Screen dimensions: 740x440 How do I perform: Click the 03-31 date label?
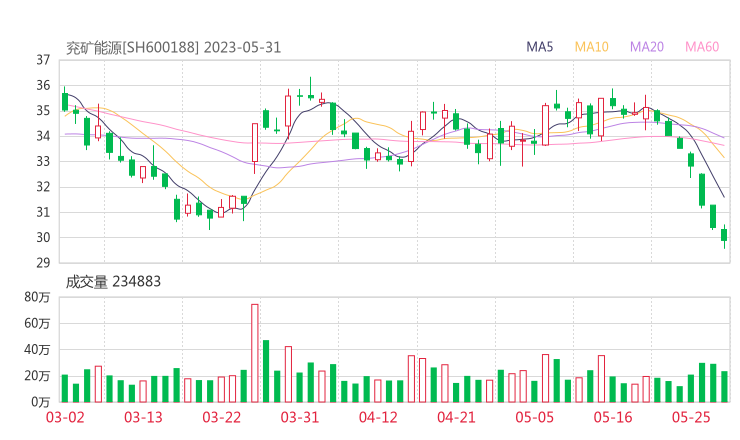300,417
